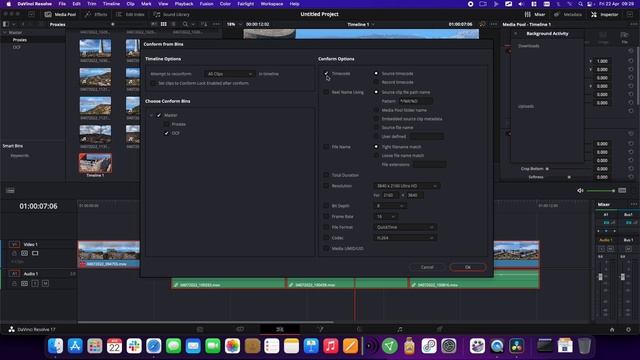The width and height of the screenshot is (640, 360).
Task: Open the Mixer panel from top toolbar
Action: tap(535, 14)
